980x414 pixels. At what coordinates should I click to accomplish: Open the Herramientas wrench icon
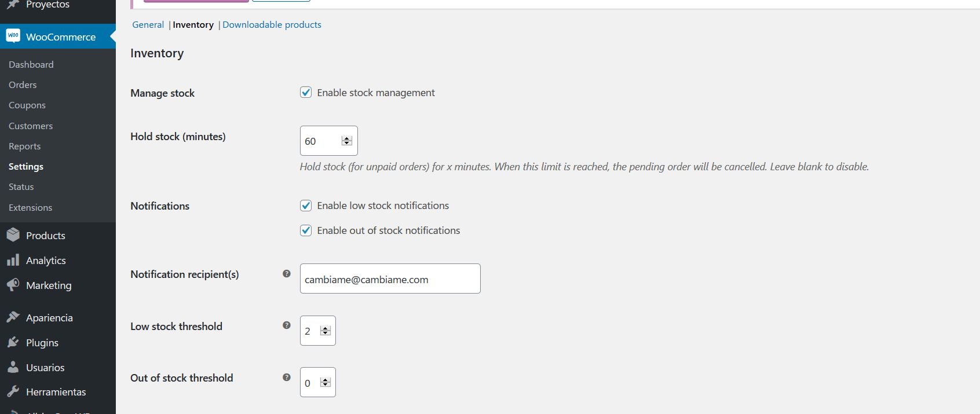click(13, 391)
